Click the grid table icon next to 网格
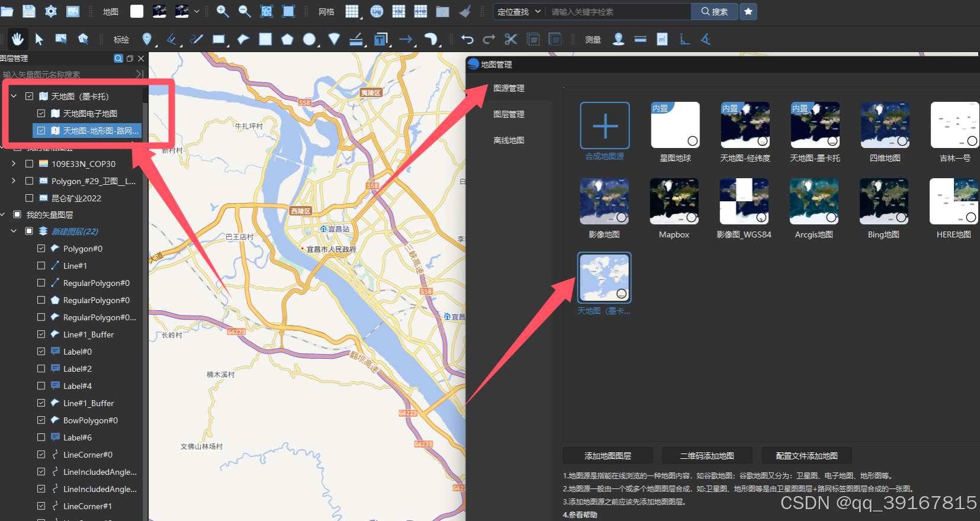980x521 pixels. coord(352,11)
